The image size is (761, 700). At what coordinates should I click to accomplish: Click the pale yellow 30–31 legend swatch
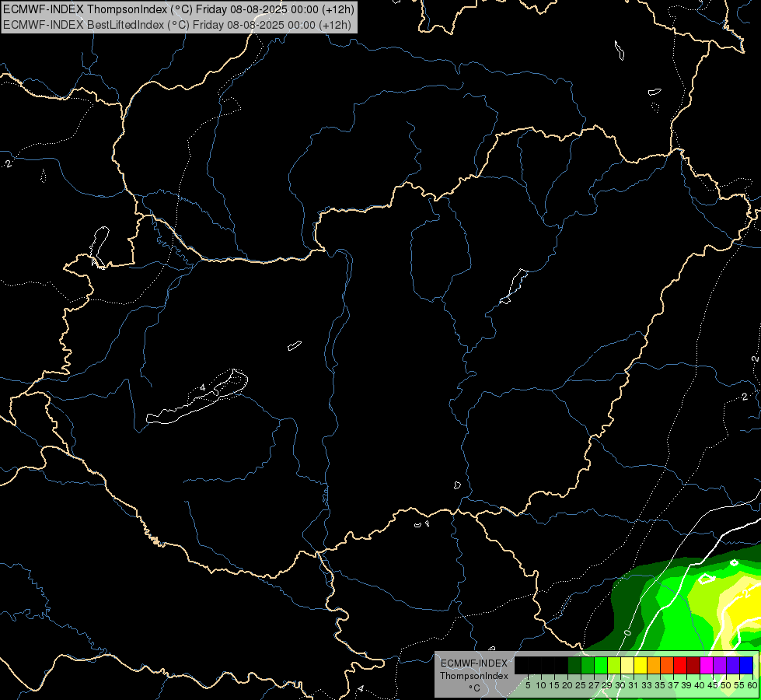pos(627,666)
